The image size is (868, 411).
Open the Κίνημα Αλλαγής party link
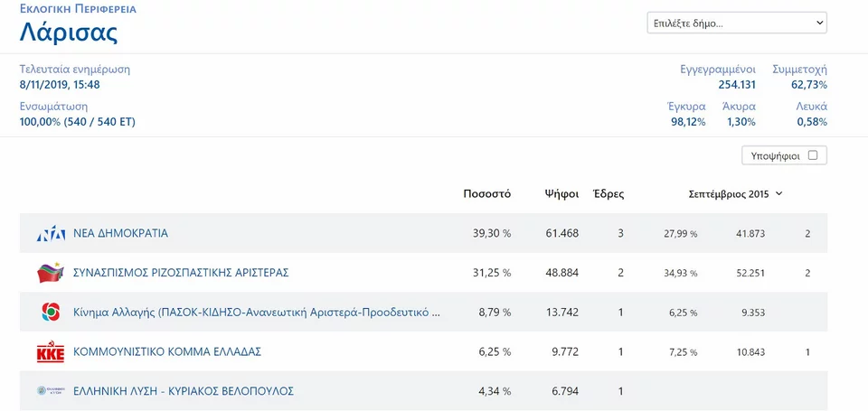coord(257,313)
